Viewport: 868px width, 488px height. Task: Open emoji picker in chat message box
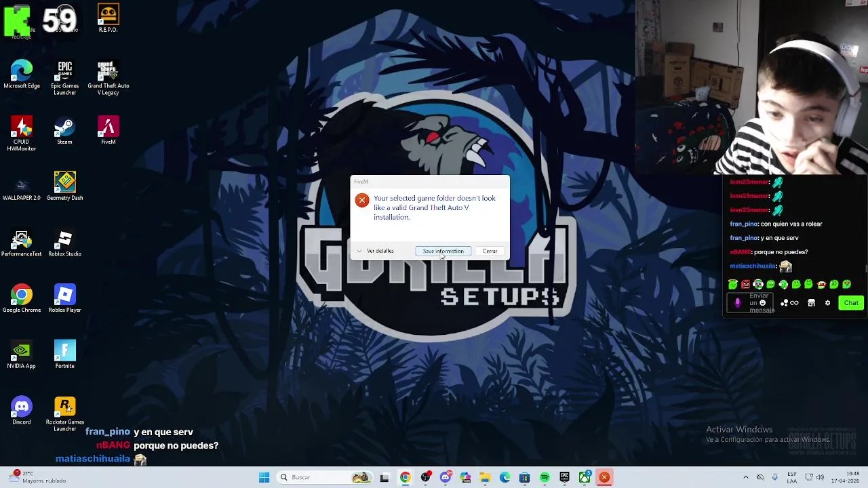click(x=763, y=303)
